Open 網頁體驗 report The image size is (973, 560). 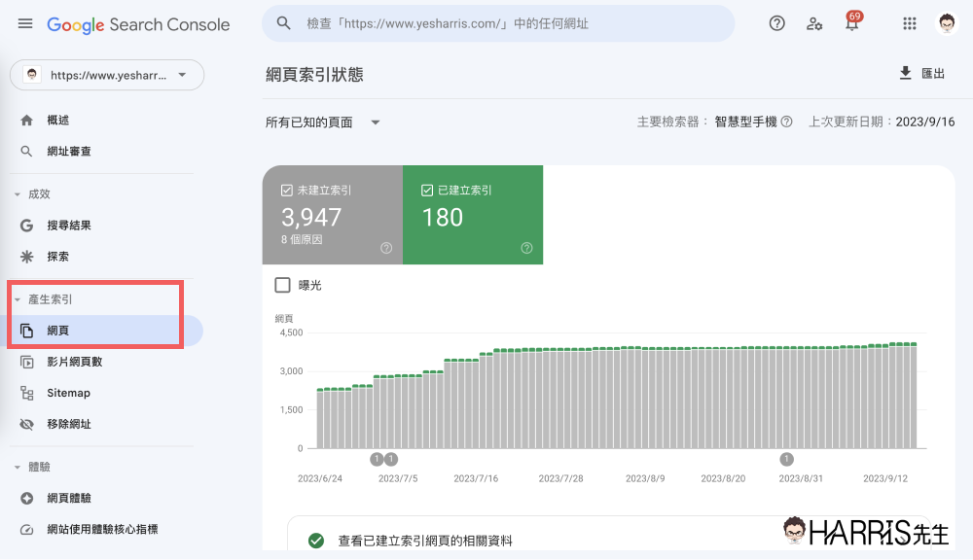click(x=69, y=498)
